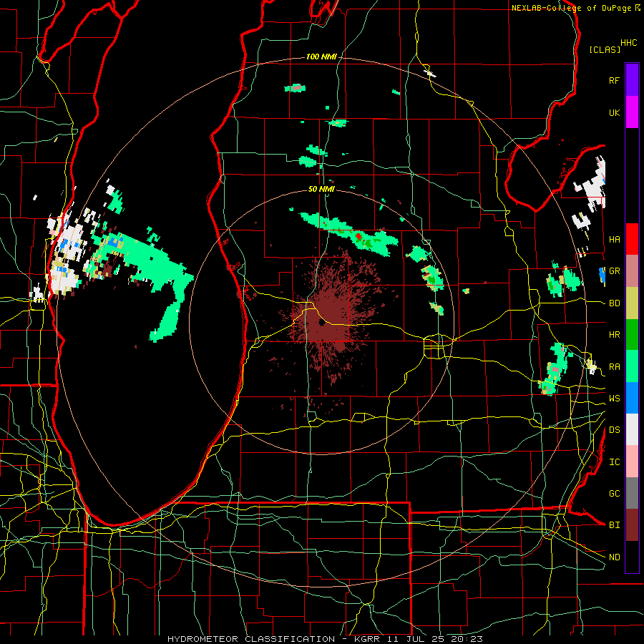The height and width of the screenshot is (644, 644).
Task: Click the HA label beside the legend
Action: (614, 239)
